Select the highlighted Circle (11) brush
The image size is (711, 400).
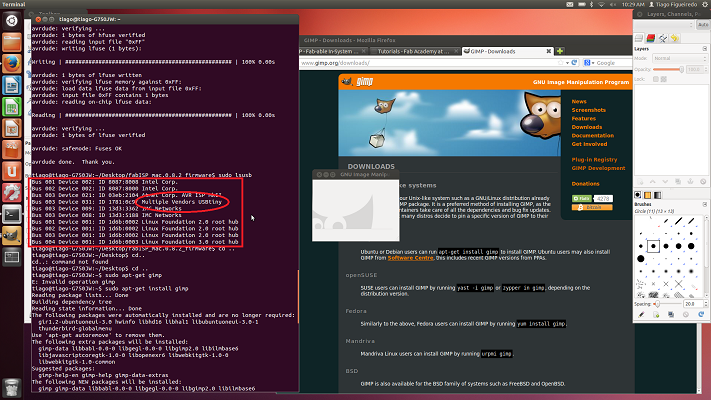pyautogui.click(x=653, y=246)
